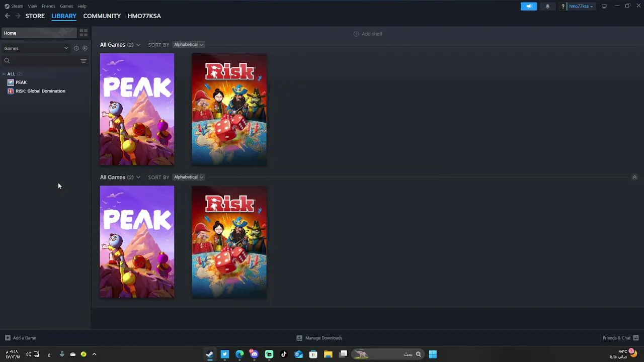This screenshot has height=362, width=644.
Task: Open first shelf Alphabetical sort dropdown
Action: [188, 45]
